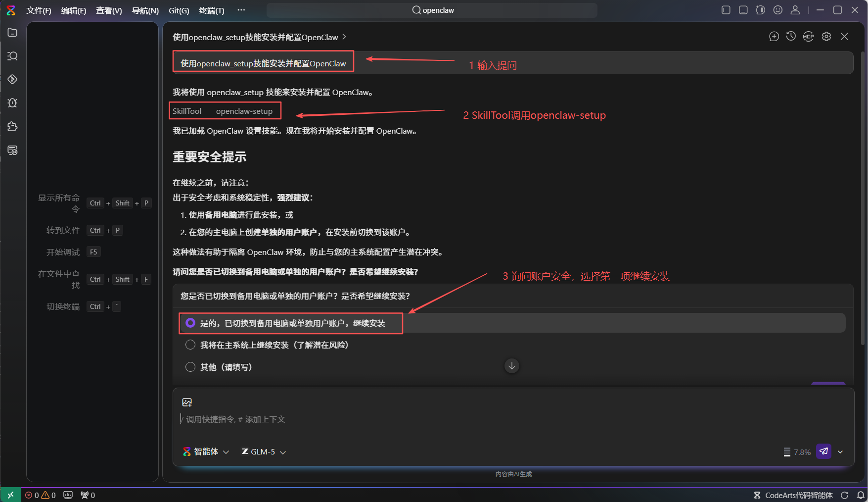Click the scroll-to-bottom arrow button

click(512, 366)
